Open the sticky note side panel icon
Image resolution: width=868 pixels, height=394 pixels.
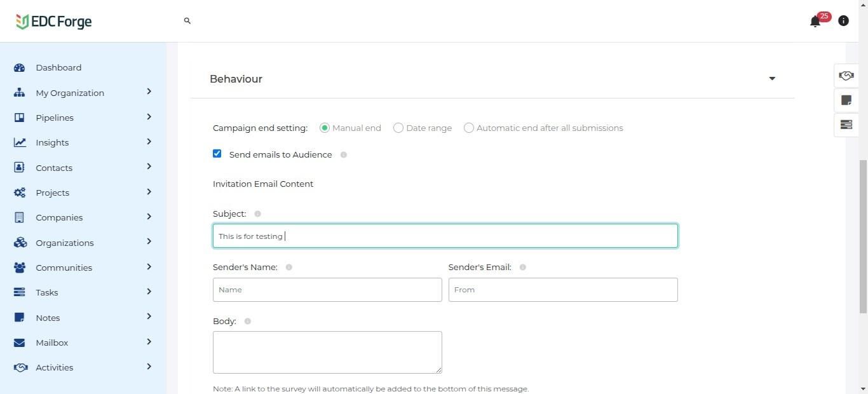click(x=846, y=100)
